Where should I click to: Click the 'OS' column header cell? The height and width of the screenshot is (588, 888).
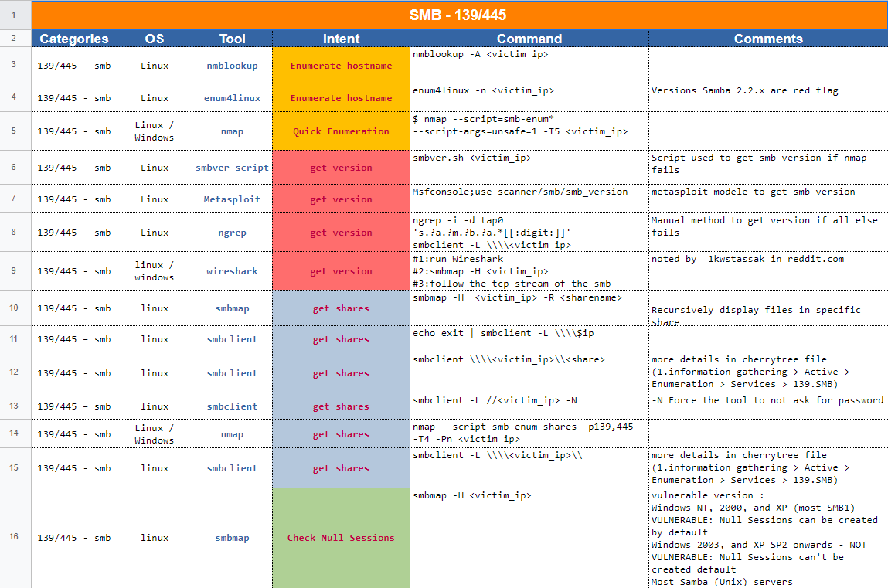tap(154, 39)
